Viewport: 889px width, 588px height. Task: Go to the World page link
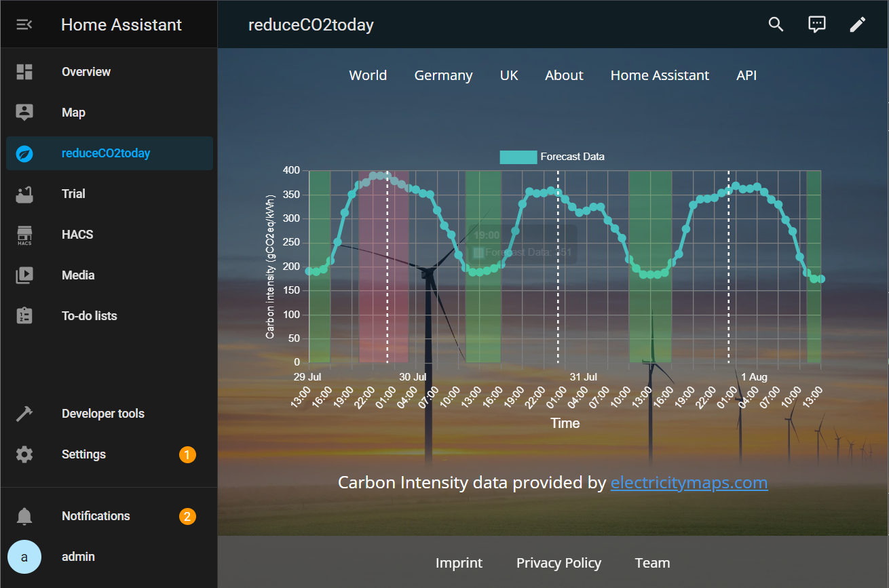coord(368,75)
